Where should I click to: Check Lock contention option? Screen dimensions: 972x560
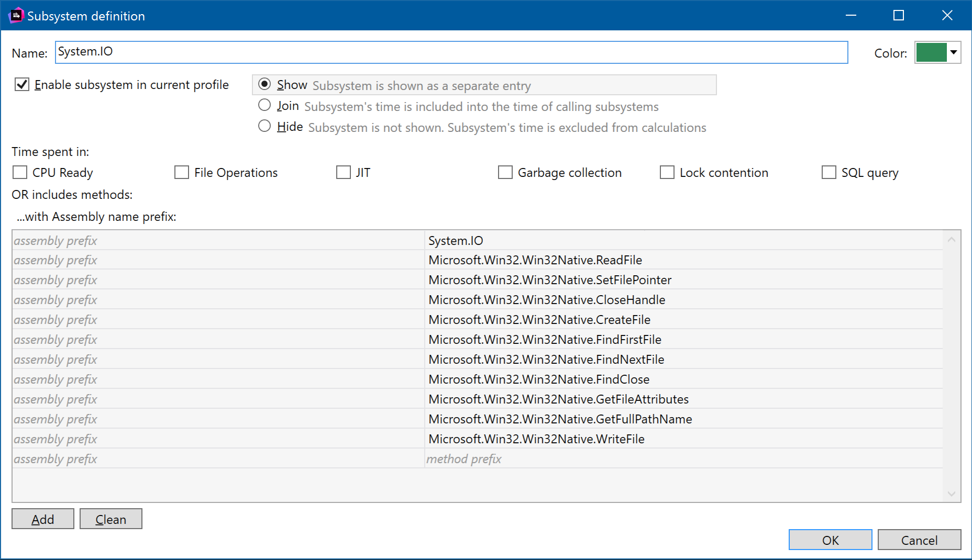[x=667, y=172]
